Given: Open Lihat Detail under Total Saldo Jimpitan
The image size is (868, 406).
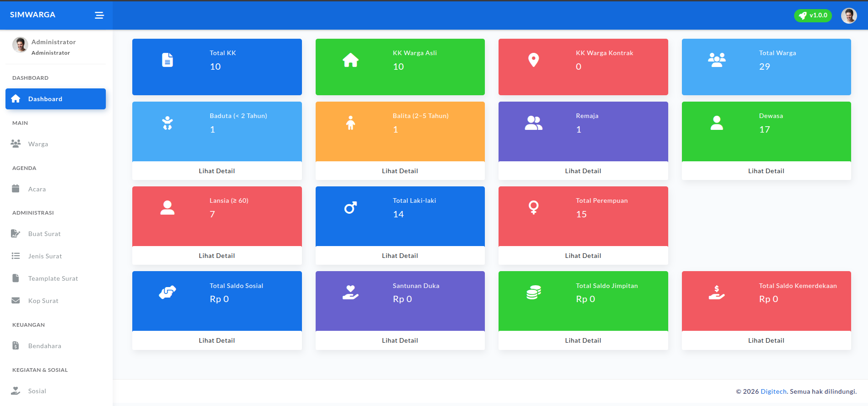Looking at the screenshot, I should pos(583,340).
